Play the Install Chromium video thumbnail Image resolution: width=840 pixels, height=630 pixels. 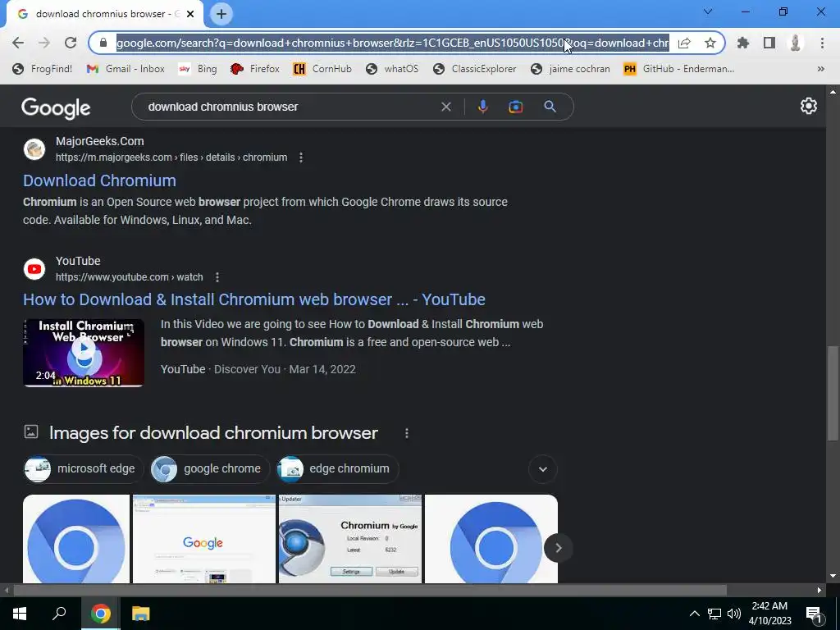(84, 353)
